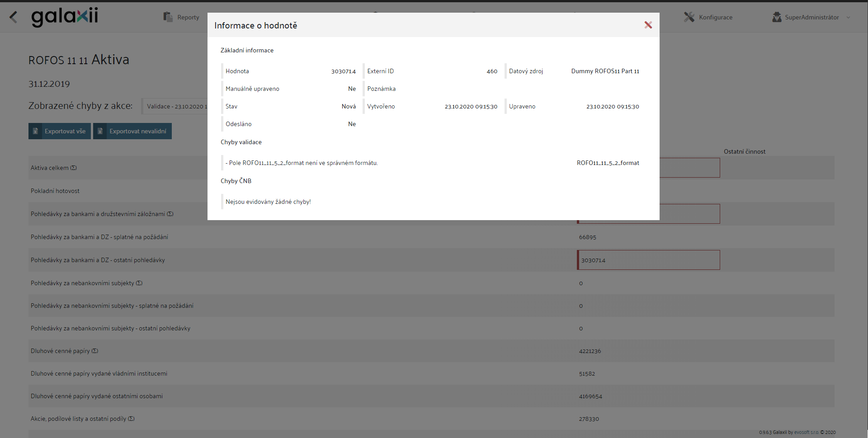Viewport: 868px width, 438px height.
Task: Select the value 51582 cell
Action: [587, 374]
